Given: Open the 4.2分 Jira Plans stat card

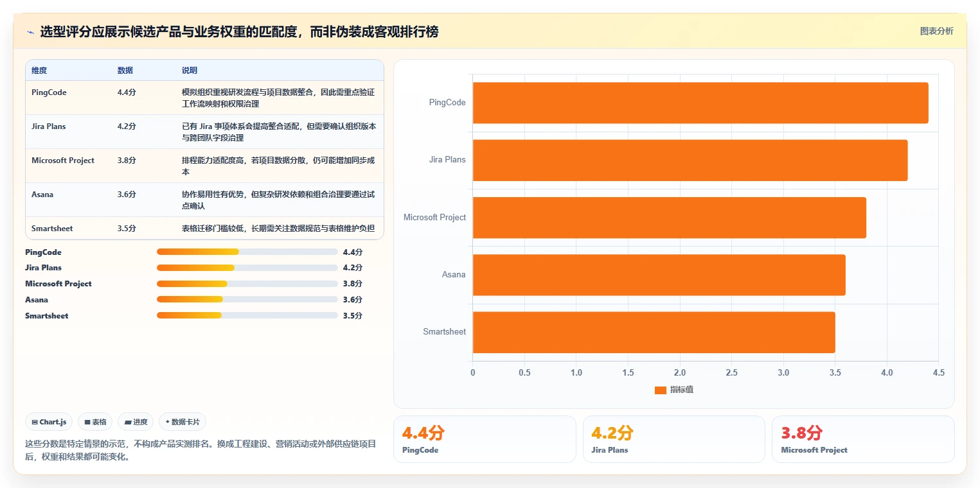Looking at the screenshot, I should (673, 439).
